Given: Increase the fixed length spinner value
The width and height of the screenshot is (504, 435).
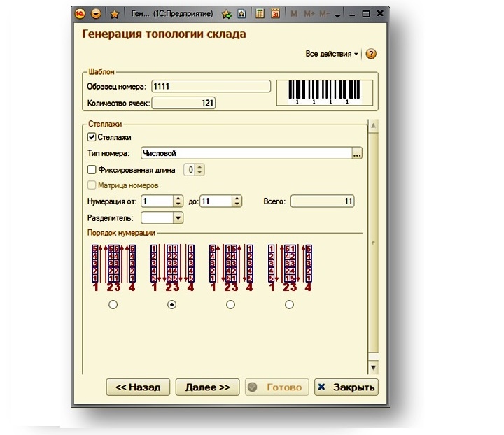Looking at the screenshot, I should 199,167.
